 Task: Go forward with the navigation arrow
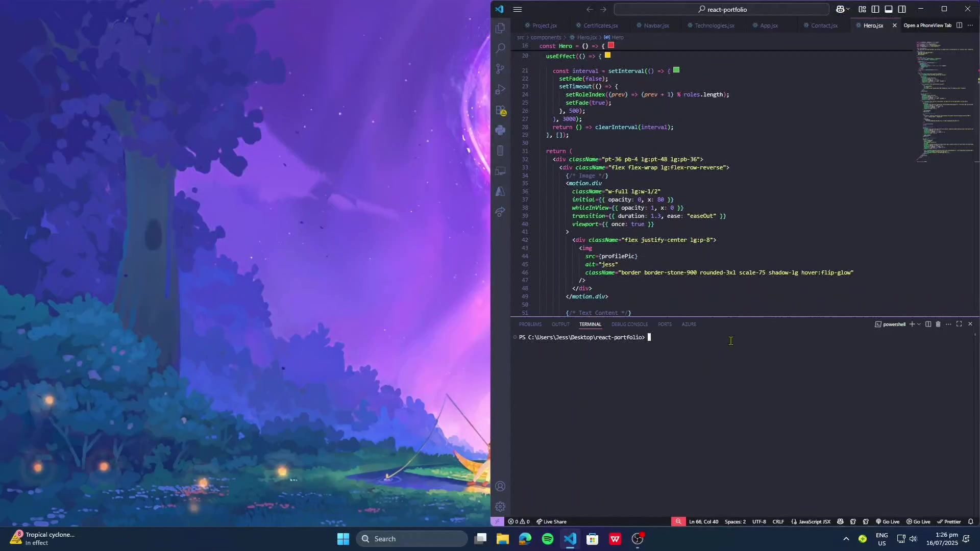(x=603, y=9)
